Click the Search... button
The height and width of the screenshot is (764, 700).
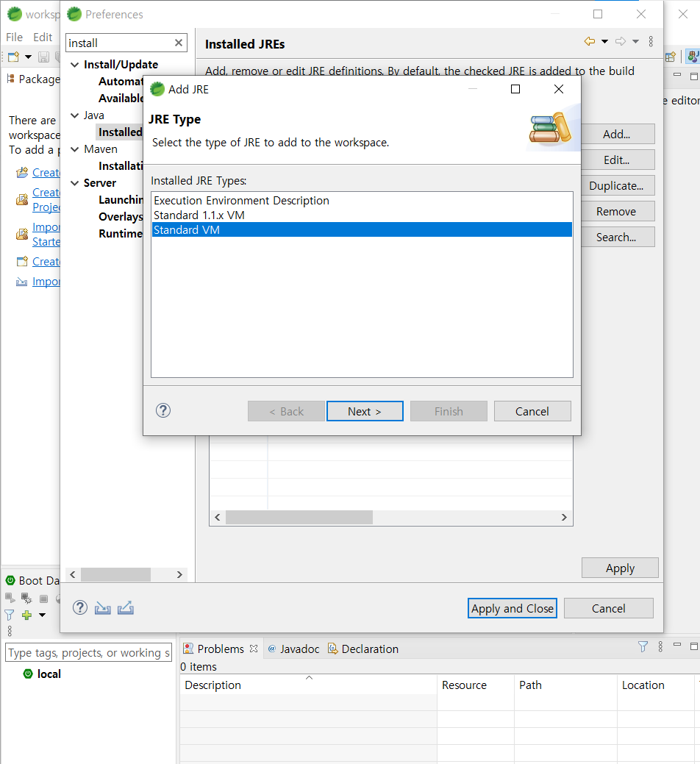click(617, 238)
